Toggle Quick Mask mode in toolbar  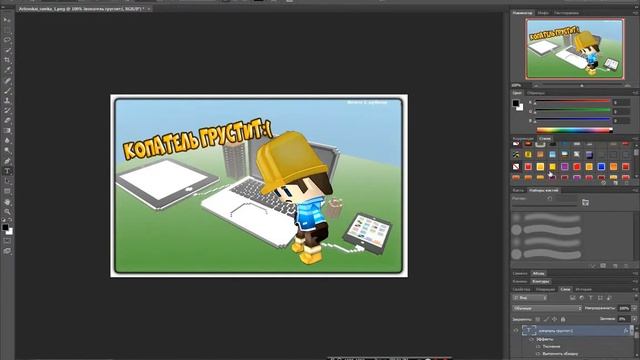(x=7, y=241)
